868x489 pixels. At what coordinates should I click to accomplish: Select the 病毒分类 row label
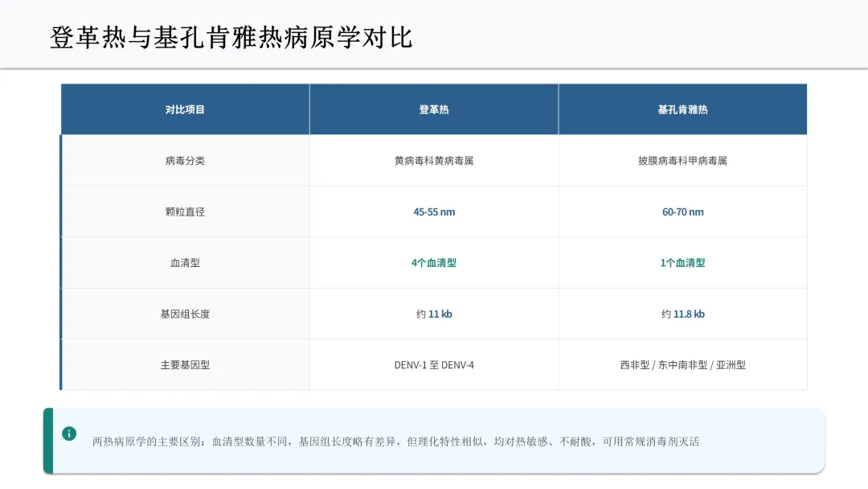tap(185, 161)
